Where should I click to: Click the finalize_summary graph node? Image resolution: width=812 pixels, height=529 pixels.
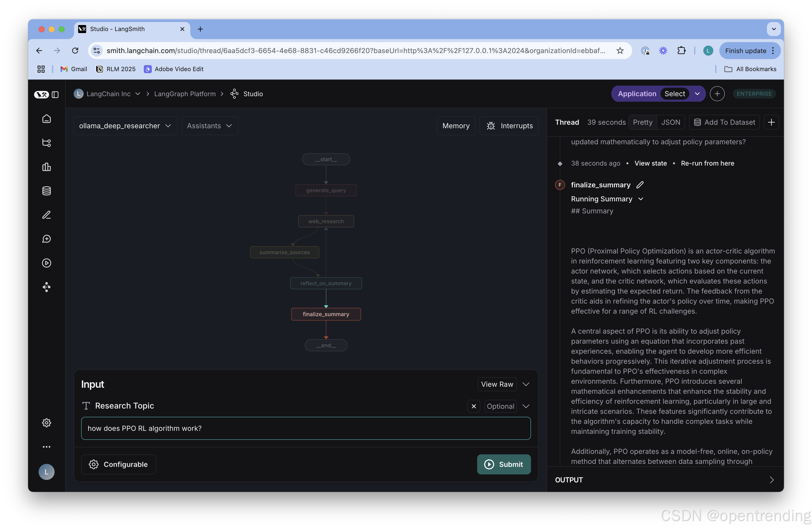click(326, 314)
